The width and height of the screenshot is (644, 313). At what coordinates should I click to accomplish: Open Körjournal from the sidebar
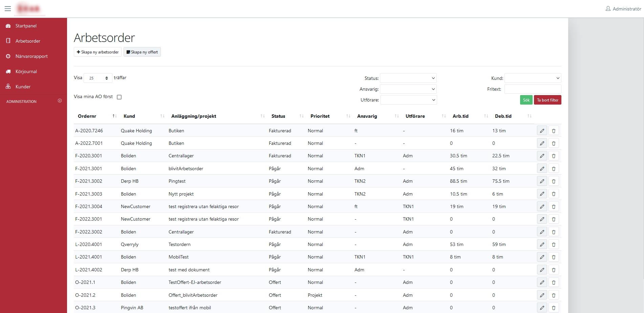point(26,71)
